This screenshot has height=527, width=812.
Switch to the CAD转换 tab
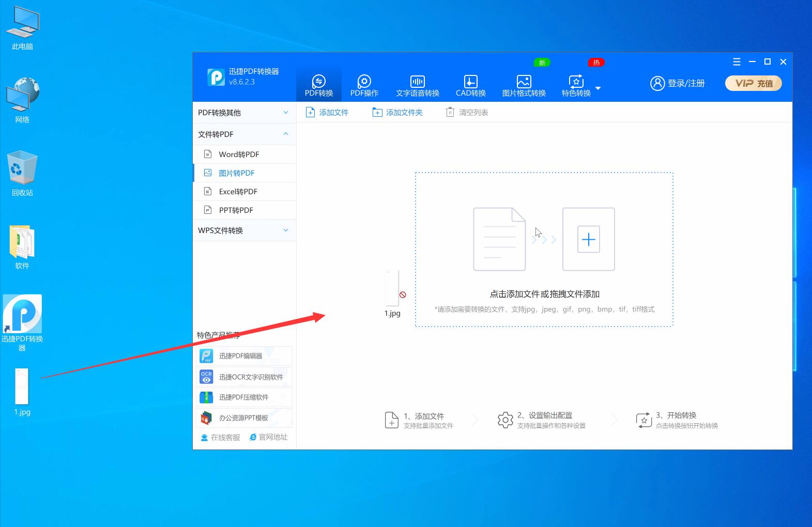click(x=471, y=86)
